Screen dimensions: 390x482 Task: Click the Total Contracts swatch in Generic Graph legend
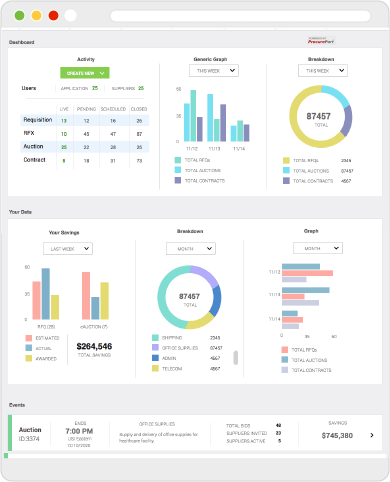pos(178,180)
